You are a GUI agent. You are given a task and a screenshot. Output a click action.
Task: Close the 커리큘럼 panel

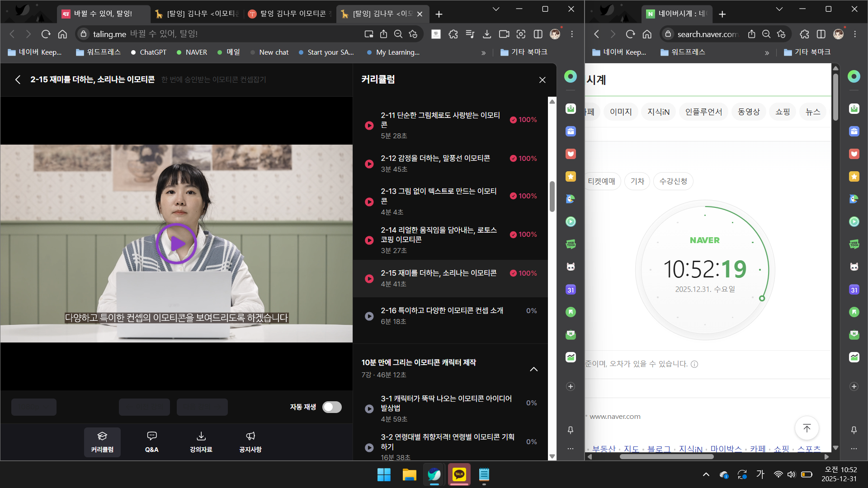pos(542,80)
